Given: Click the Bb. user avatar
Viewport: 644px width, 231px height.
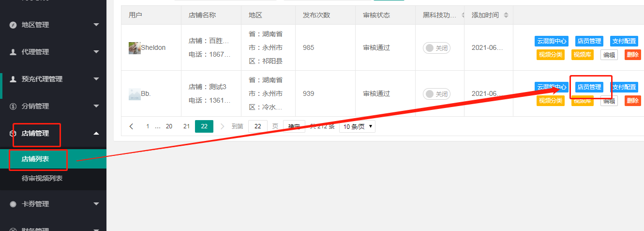Looking at the screenshot, I should [135, 94].
